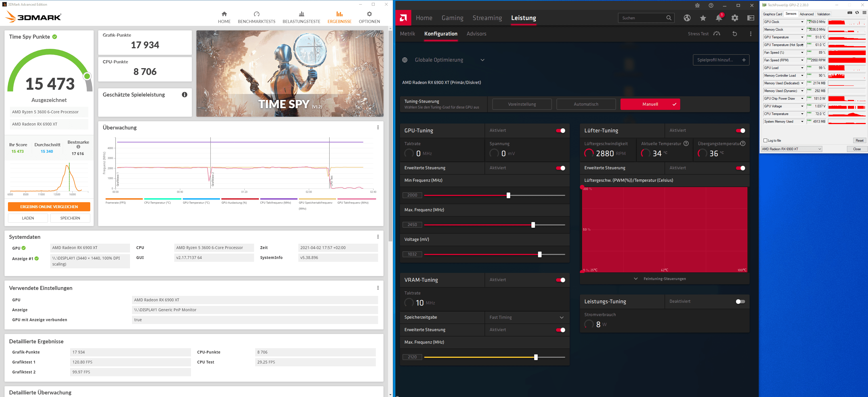Click SPEICHERN button in 3DMark
Screen dimensions: 868x397
[x=70, y=218]
